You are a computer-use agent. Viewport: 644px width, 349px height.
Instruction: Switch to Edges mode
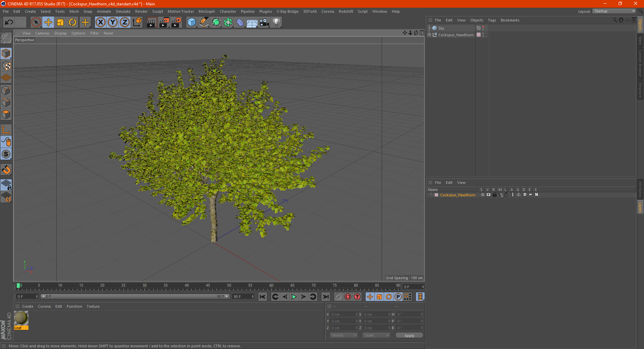click(x=6, y=102)
